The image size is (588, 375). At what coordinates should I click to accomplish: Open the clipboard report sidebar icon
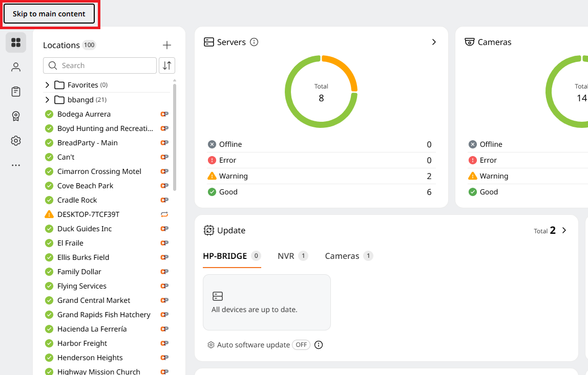click(16, 92)
